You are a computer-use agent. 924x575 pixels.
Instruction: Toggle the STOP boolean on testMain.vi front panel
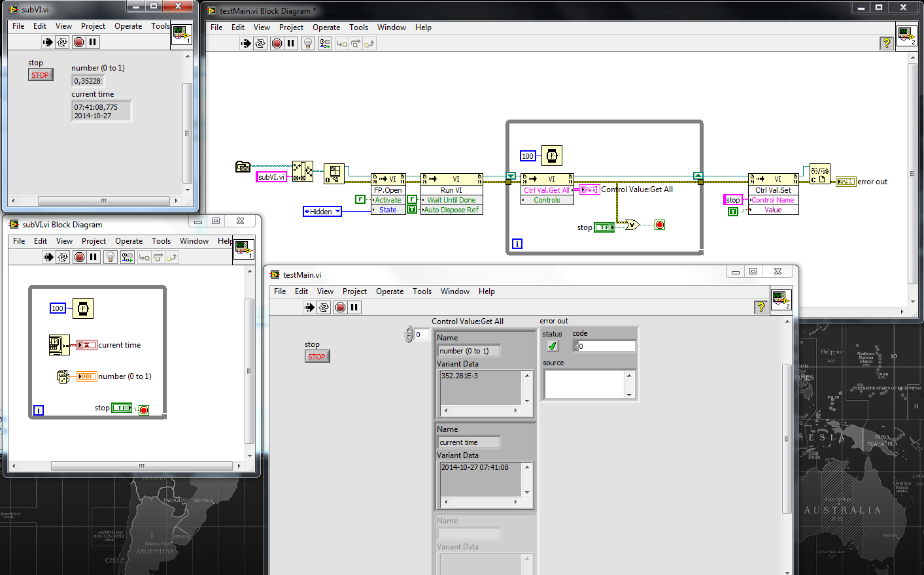(x=317, y=357)
